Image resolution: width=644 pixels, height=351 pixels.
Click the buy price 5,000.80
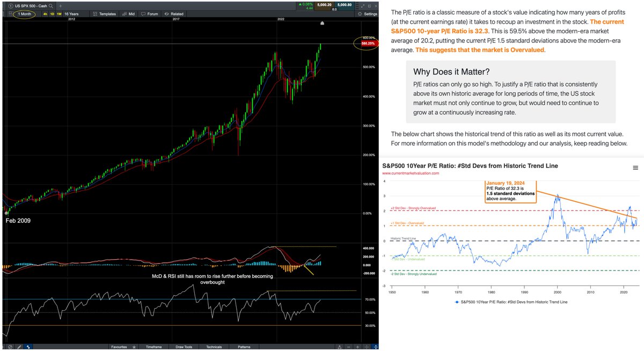(344, 5)
